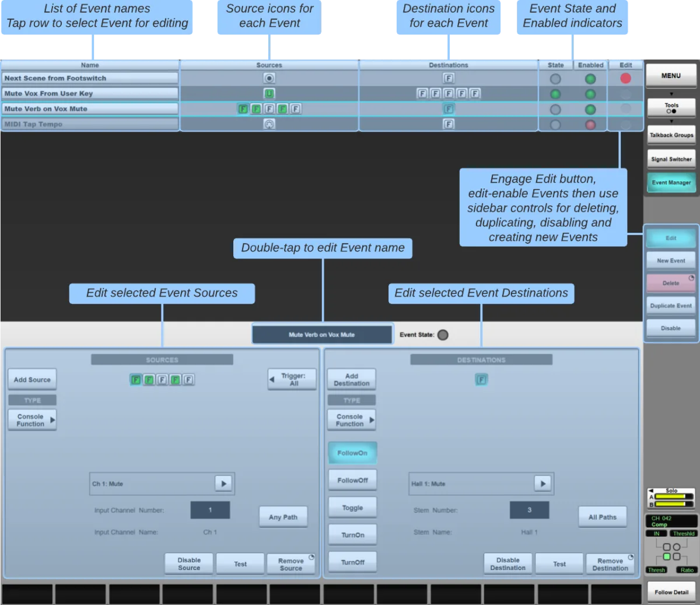Toggle Edit-enable for Mute Vox From User Key
Viewport: 700px width, 605px height.
(x=625, y=93)
